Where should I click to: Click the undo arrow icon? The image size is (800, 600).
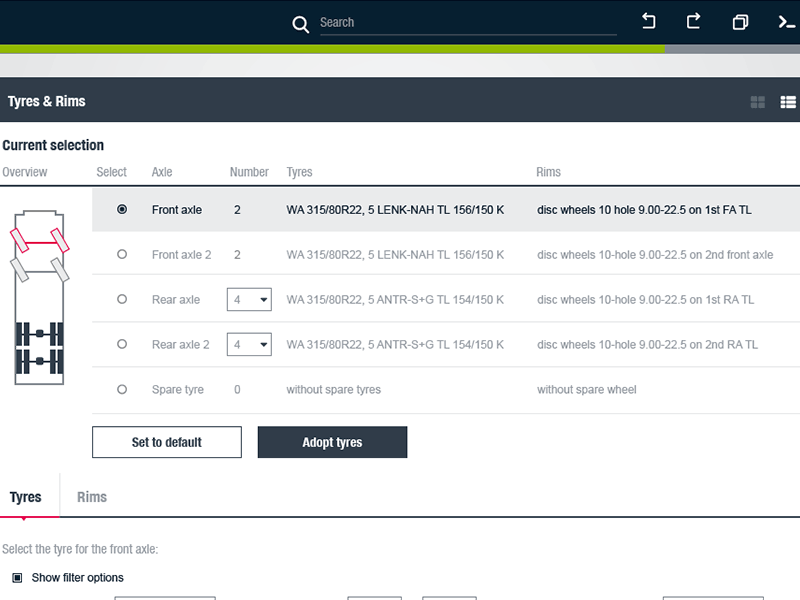point(648,21)
